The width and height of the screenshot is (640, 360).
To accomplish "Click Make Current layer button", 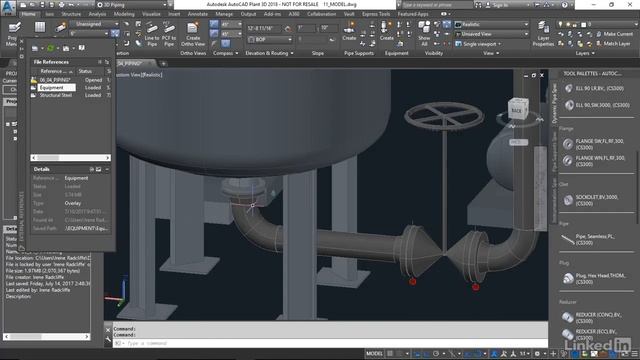I will 615,34.
